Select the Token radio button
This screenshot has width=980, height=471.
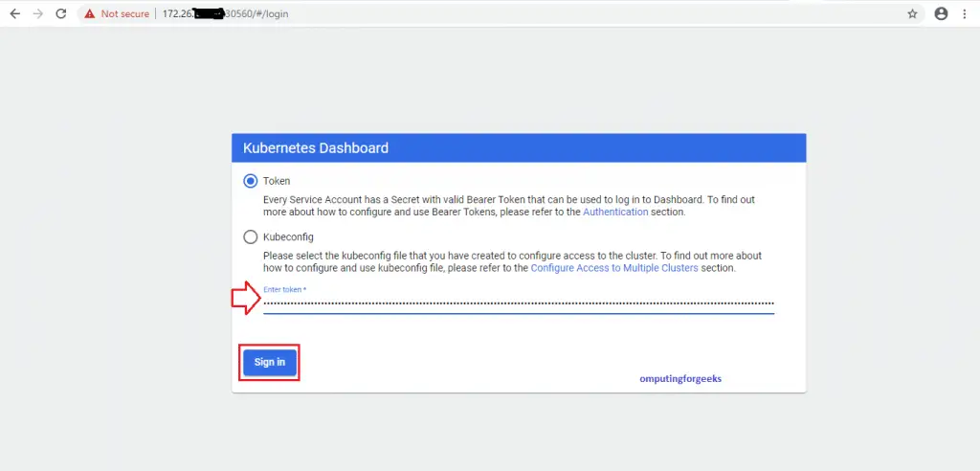pos(251,181)
